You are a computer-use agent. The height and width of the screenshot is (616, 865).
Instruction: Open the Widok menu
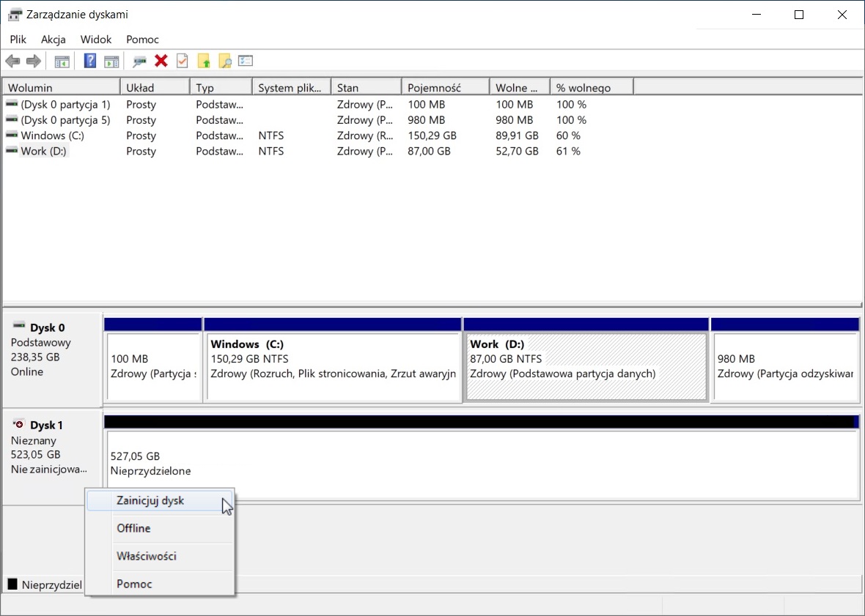pos(96,40)
